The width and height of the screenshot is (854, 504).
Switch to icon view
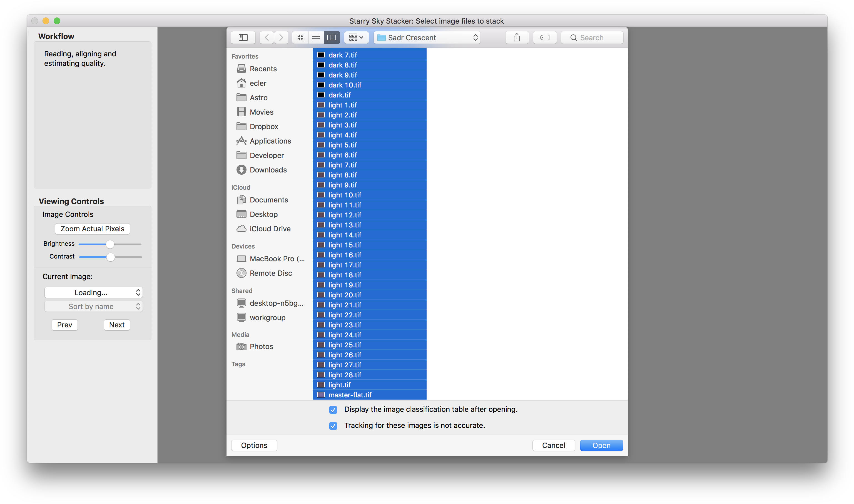coord(300,37)
